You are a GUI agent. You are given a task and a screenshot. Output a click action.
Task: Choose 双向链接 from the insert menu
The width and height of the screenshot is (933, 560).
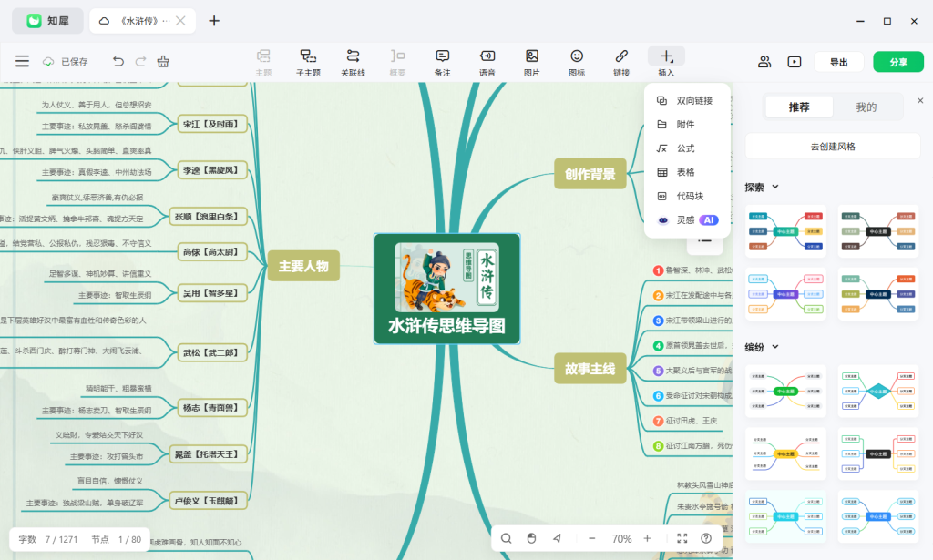pos(685,100)
